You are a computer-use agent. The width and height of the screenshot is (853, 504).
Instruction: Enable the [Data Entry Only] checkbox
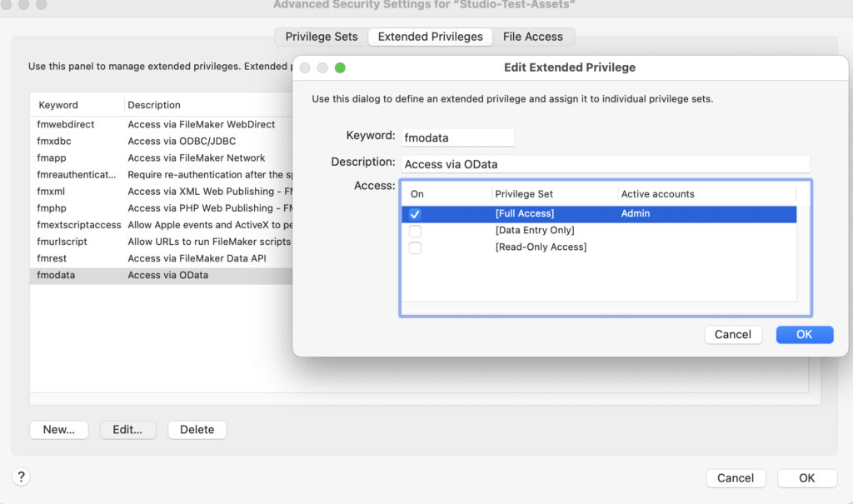click(415, 231)
